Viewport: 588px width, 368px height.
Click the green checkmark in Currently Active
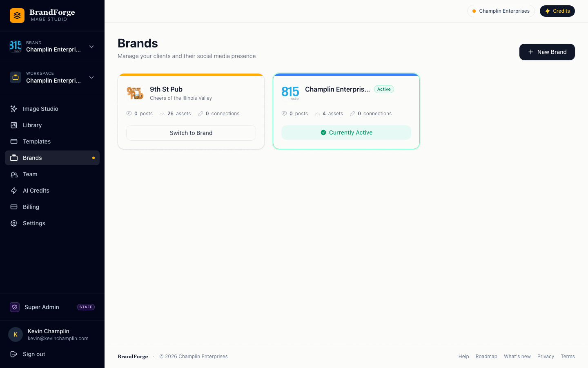click(323, 132)
